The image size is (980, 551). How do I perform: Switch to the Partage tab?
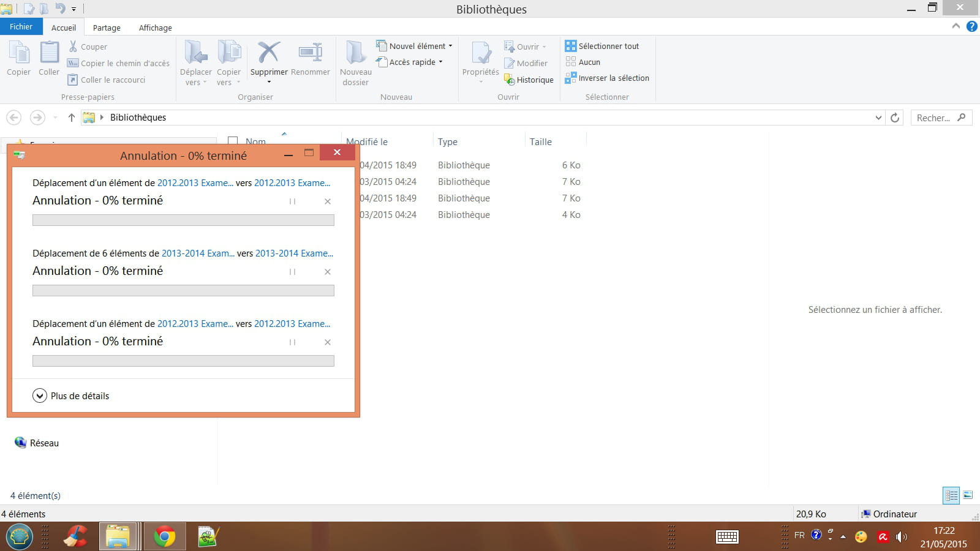[x=107, y=28]
